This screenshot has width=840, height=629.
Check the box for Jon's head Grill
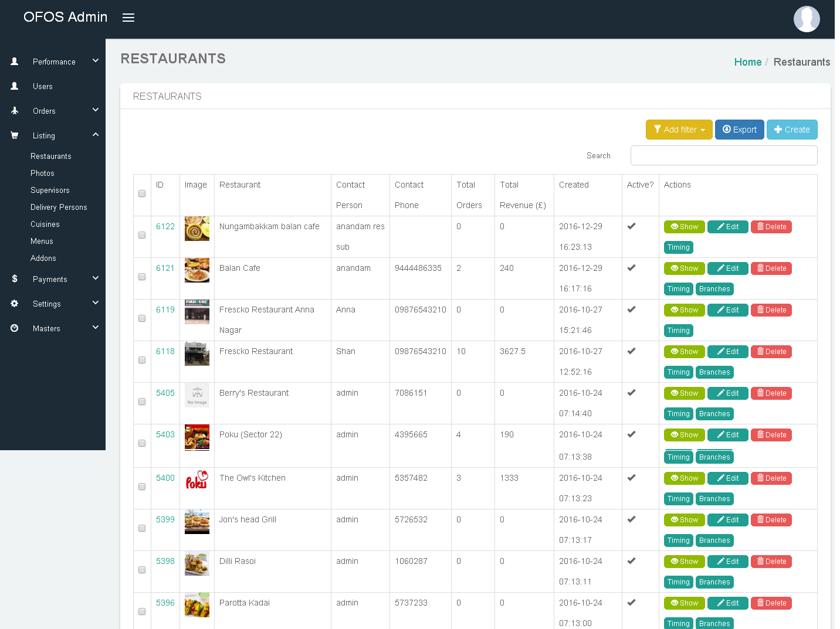(x=142, y=528)
